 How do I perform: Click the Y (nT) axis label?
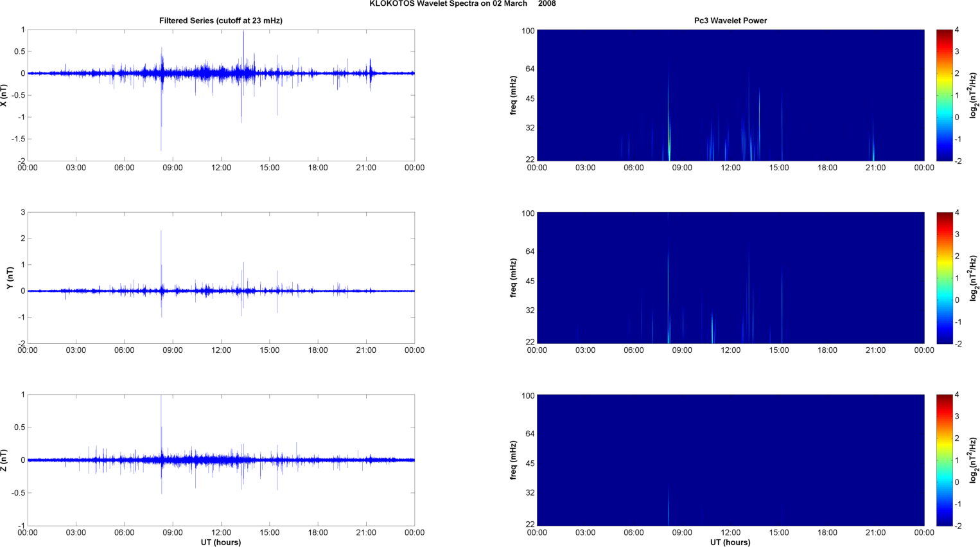(x=10, y=278)
